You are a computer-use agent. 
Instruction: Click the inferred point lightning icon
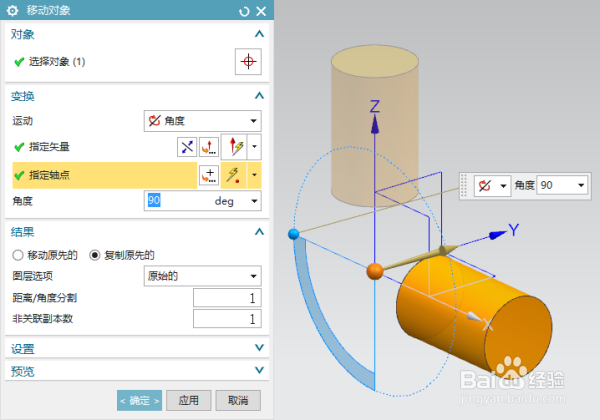click(233, 175)
